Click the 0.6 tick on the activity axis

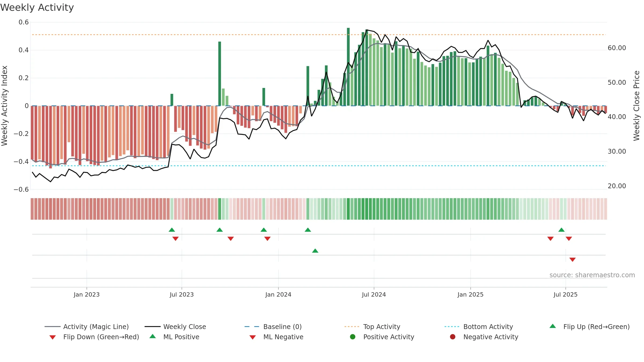[x=24, y=22]
